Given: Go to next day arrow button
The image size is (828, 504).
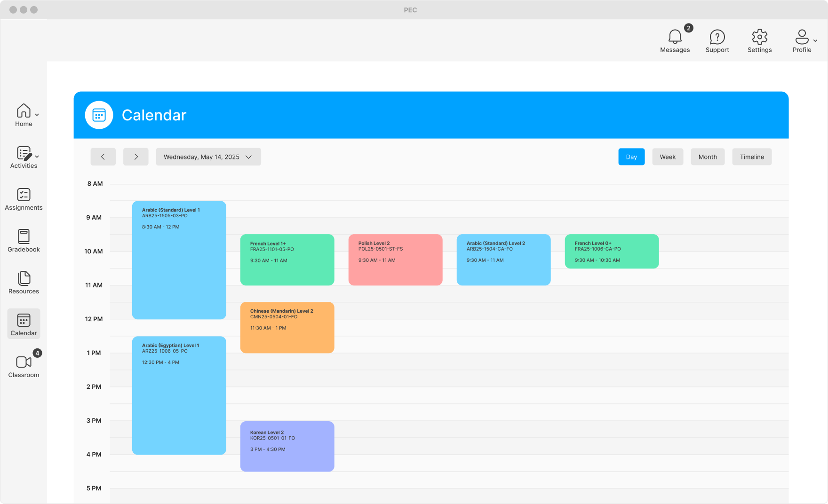Looking at the screenshot, I should pyautogui.click(x=136, y=157).
